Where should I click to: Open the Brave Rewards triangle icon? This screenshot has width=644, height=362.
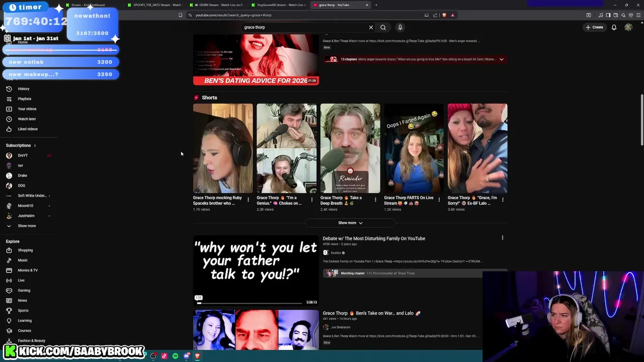(452, 15)
